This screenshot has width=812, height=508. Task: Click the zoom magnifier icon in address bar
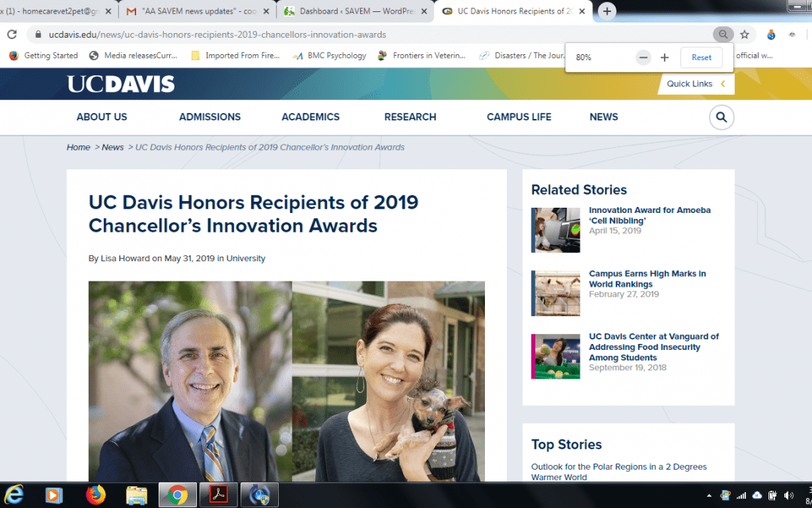[723, 35]
